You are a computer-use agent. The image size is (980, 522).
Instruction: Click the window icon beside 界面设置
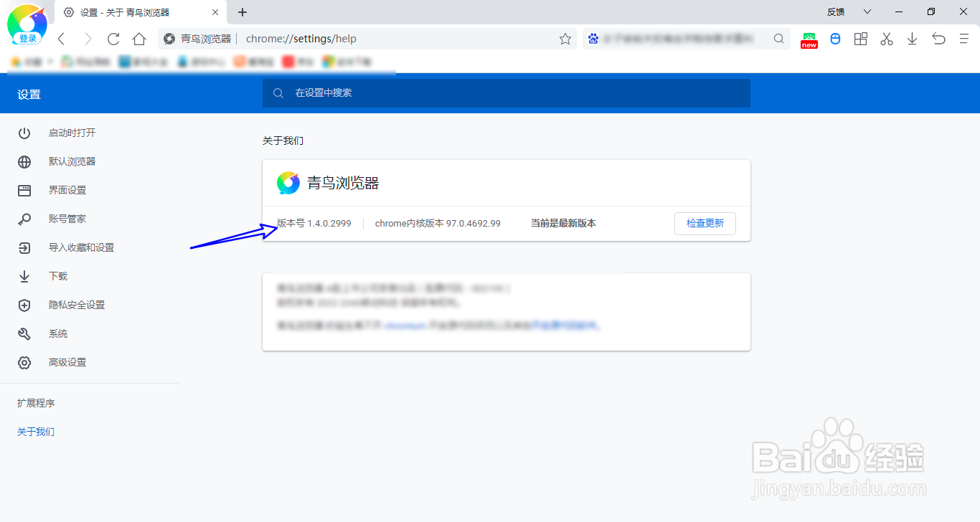pos(24,190)
